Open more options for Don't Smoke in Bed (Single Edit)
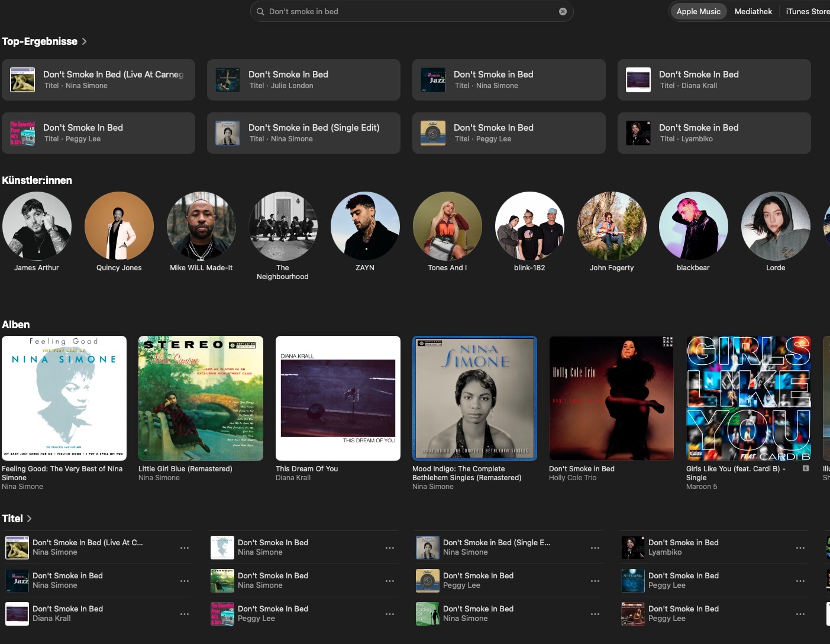 [595, 548]
